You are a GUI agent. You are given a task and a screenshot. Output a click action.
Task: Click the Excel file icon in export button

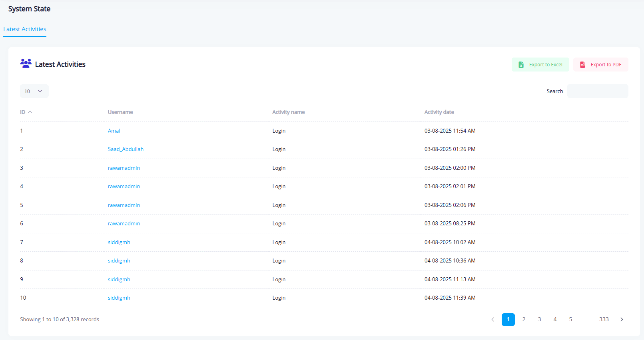tap(521, 65)
